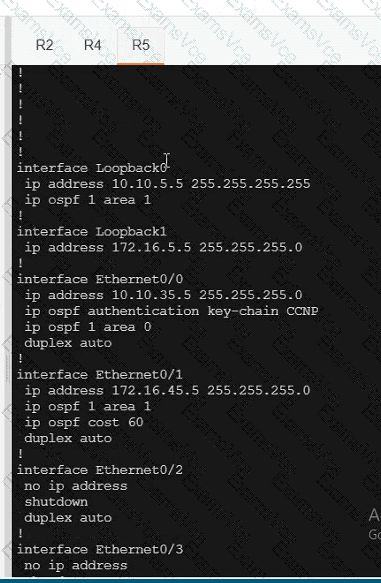Switch to the R4 tab
Viewport: 381px width, 583px height.
pyautogui.click(x=93, y=45)
